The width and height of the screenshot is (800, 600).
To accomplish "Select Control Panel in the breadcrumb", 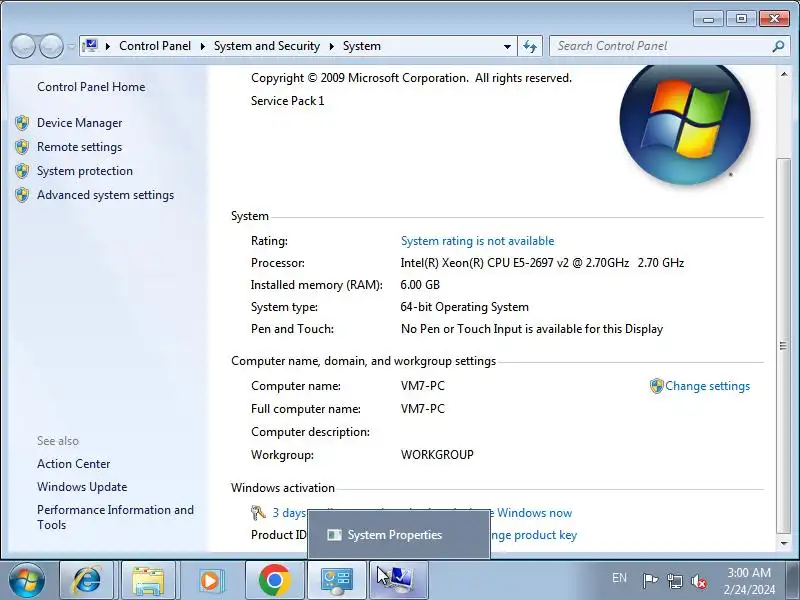I will [155, 46].
